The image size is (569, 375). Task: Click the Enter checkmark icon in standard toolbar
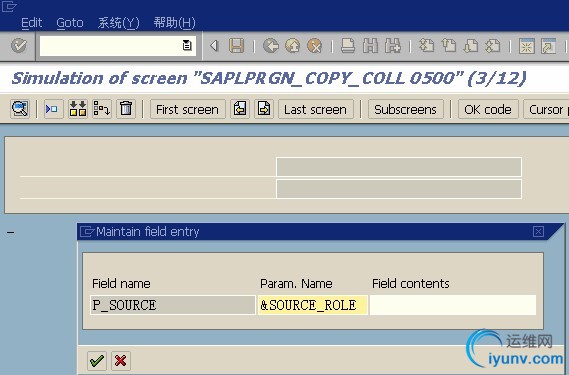tap(19, 46)
